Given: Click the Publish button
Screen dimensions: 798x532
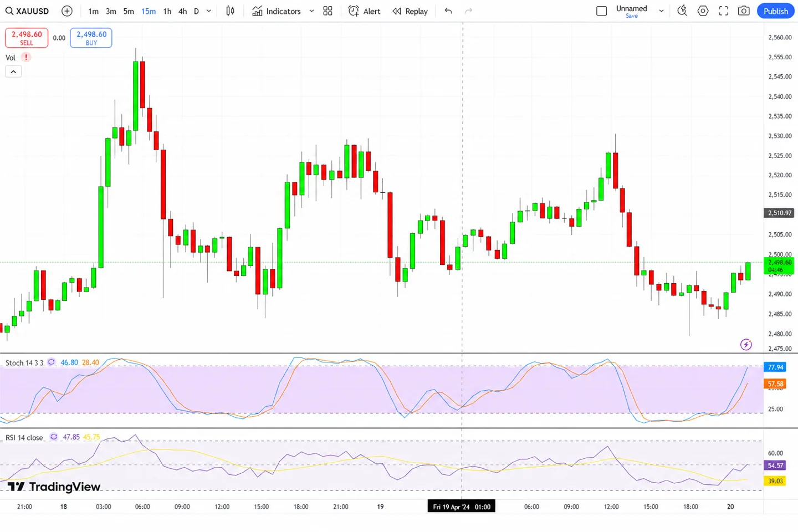Looking at the screenshot, I should tap(776, 11).
